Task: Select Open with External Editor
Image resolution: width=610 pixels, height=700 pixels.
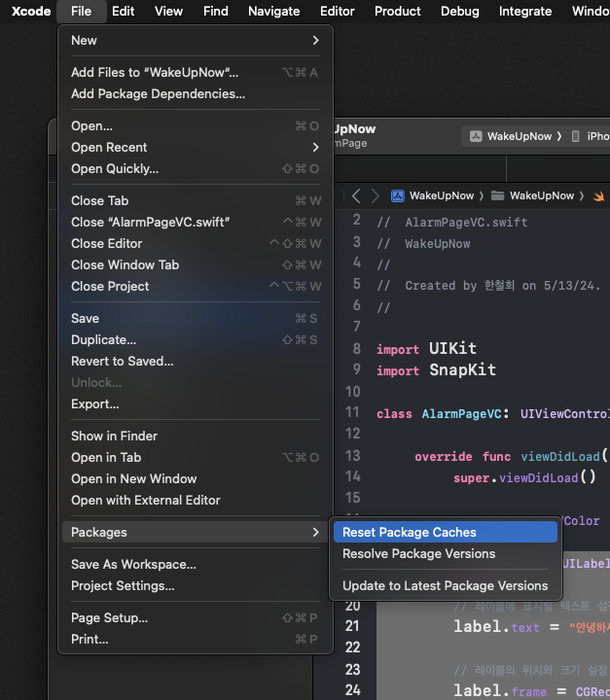Action: click(196, 501)
